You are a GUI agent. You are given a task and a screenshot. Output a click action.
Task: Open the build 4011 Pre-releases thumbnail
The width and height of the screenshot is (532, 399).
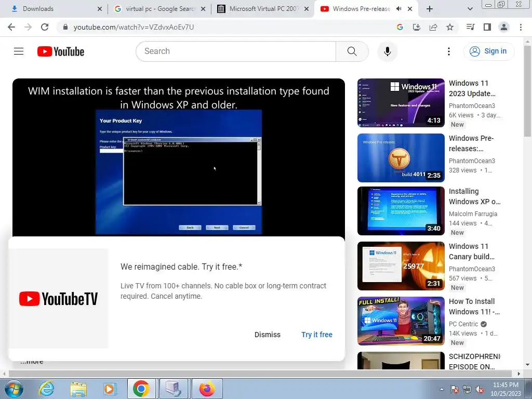tap(401, 158)
